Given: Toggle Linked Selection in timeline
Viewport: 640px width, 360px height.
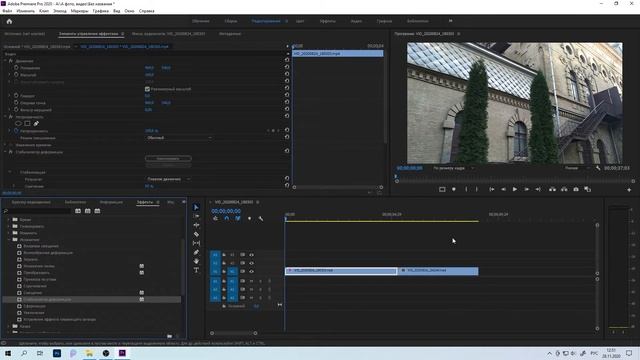Looking at the screenshot, I should pos(238,219).
